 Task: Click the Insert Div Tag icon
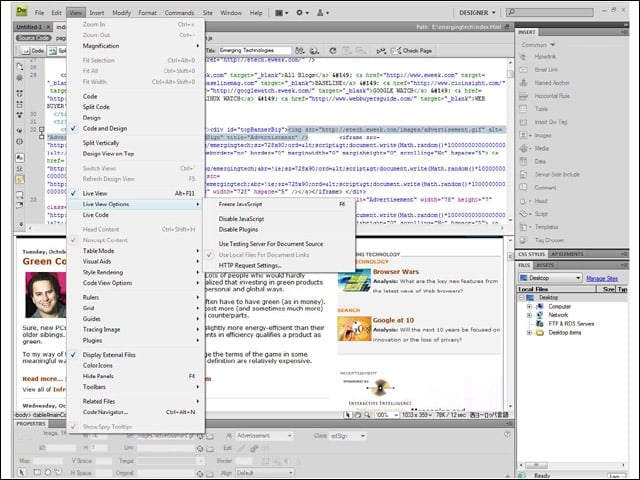(524, 122)
